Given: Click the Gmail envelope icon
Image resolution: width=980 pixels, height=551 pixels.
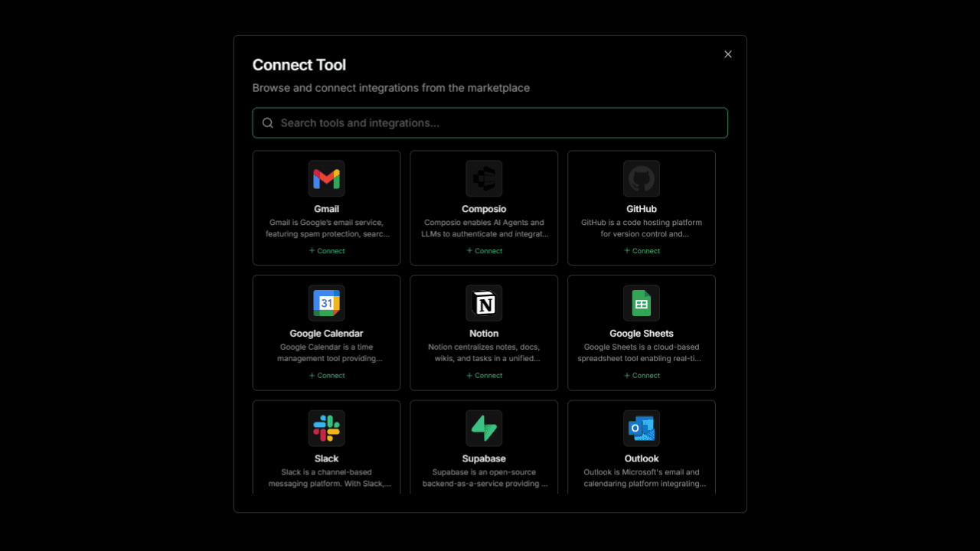Looking at the screenshot, I should [x=326, y=179].
